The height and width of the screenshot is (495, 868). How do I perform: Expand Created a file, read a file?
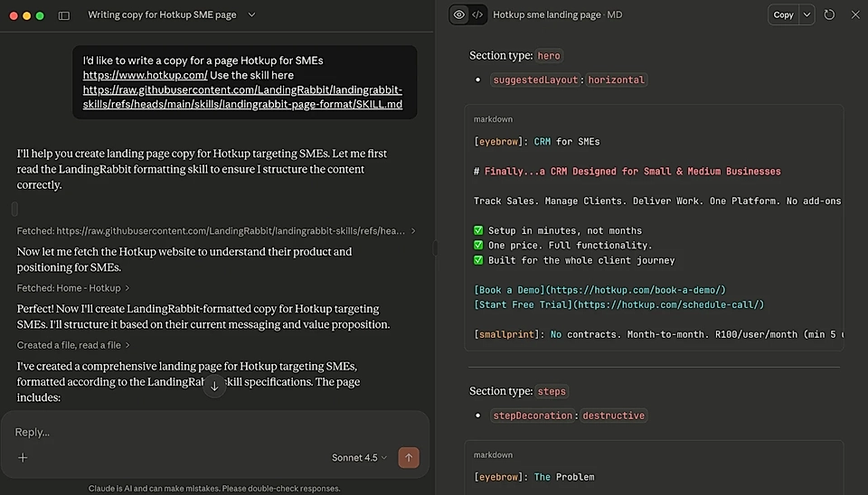tap(73, 345)
